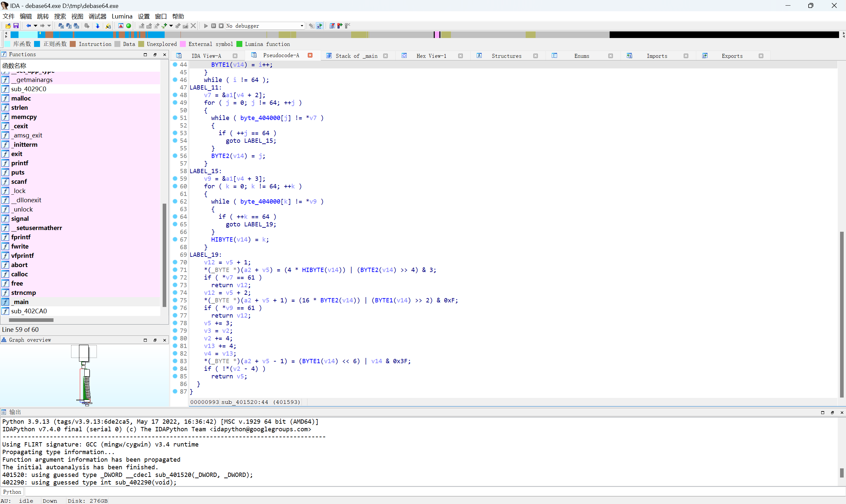Open the 'No debugger' selection combo box
The width and height of the screenshot is (846, 504).
264,26
